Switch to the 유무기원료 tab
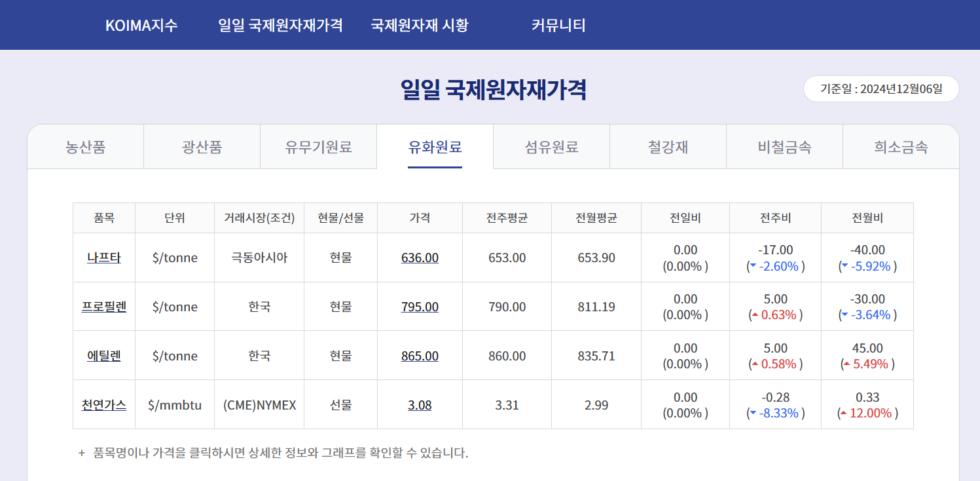 tap(318, 147)
